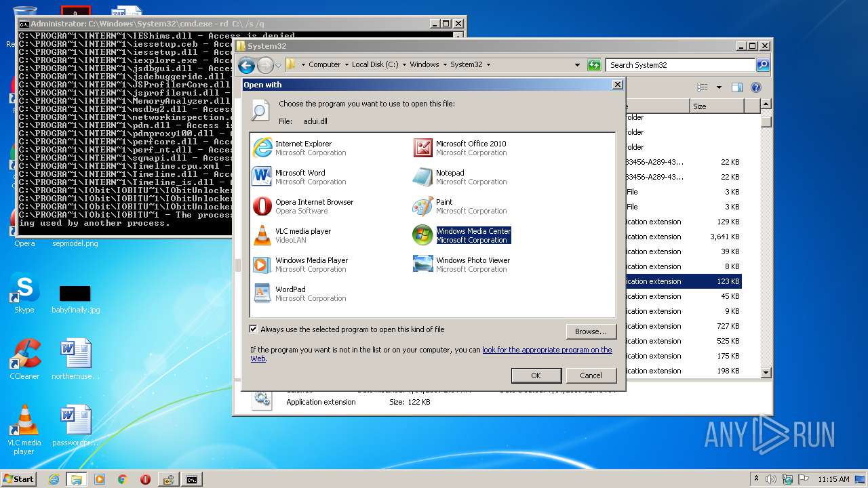
Task: Toggle the preview pane button
Action: pyautogui.click(x=737, y=87)
